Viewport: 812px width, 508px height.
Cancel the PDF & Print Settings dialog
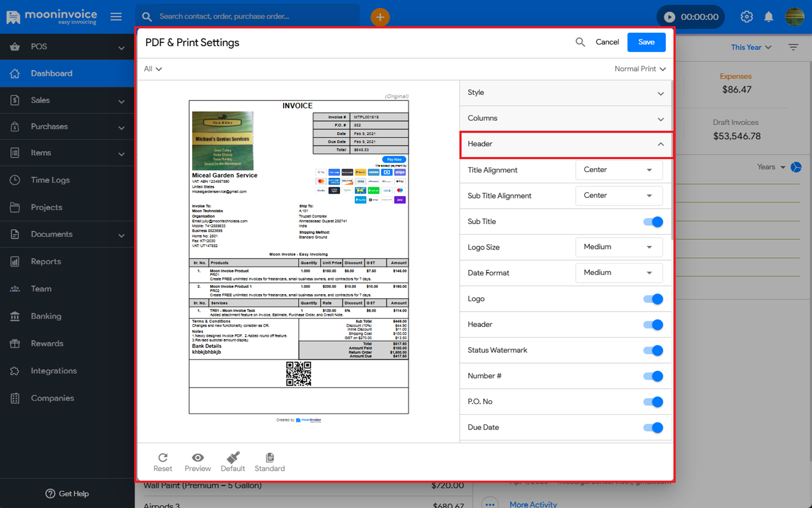click(607, 42)
